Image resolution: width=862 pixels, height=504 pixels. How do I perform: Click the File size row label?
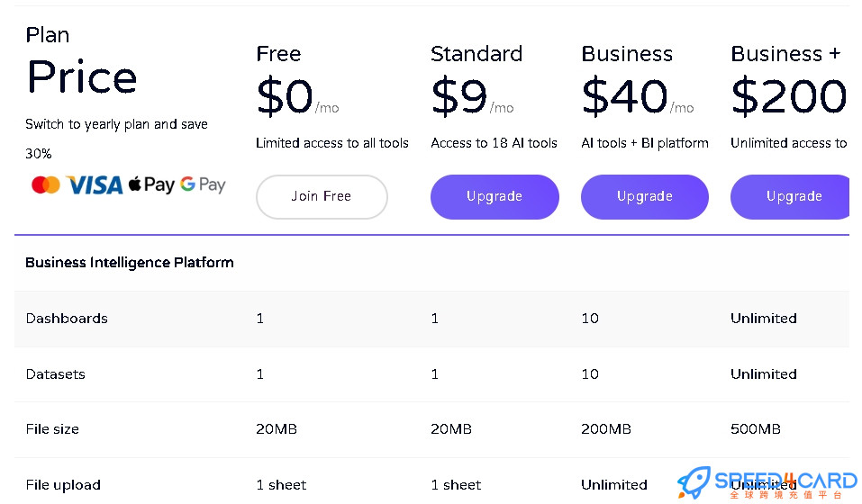point(52,429)
